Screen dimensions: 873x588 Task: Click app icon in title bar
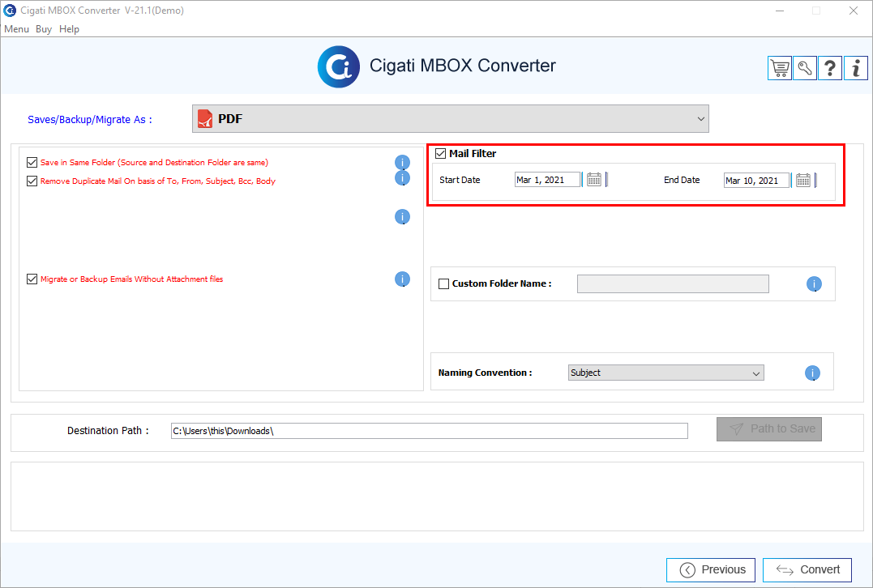click(10, 10)
